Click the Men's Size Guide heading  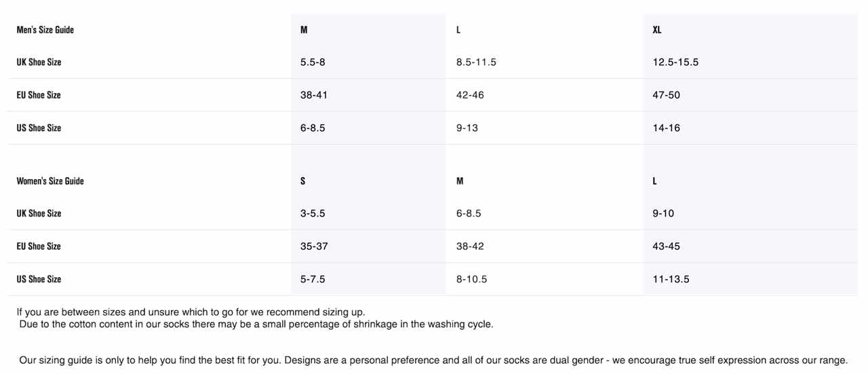45,30
